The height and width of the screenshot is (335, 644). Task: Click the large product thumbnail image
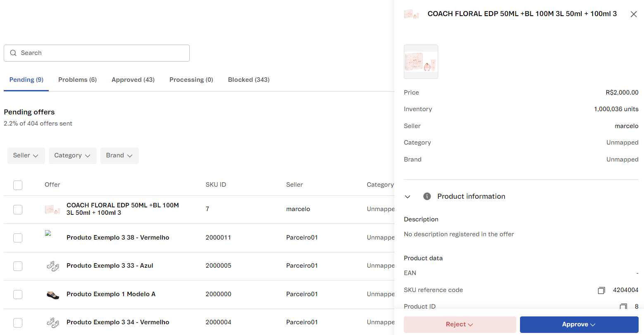pyautogui.click(x=421, y=62)
